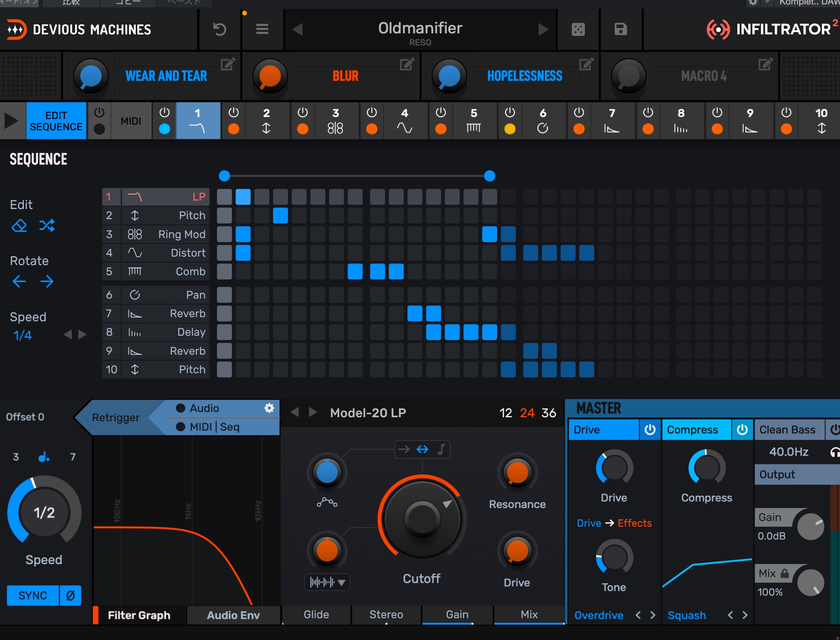Click the randomize dice icon
Image resolution: width=840 pixels, height=640 pixels.
578,29
